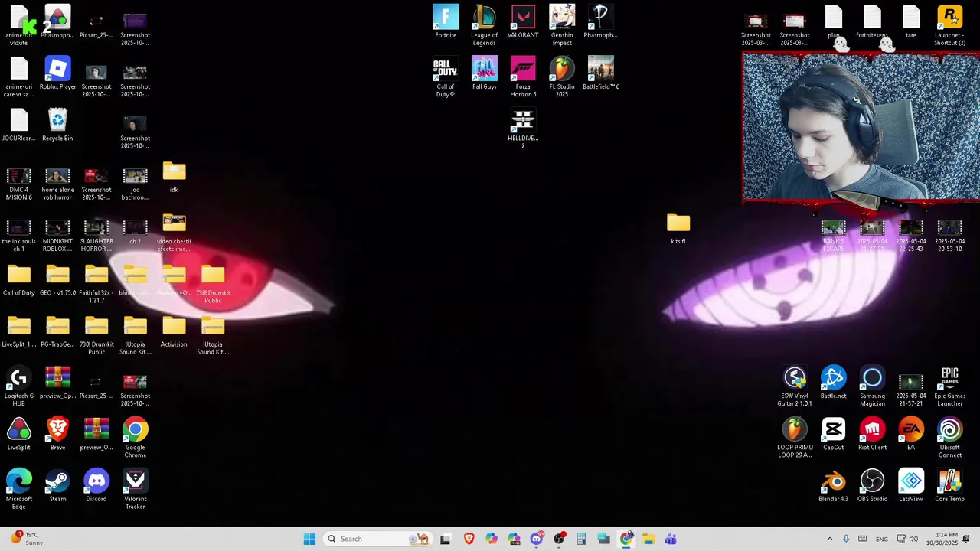Select the Google Chrome desktop icon
The height and width of the screenshot is (551, 980).
(135, 439)
